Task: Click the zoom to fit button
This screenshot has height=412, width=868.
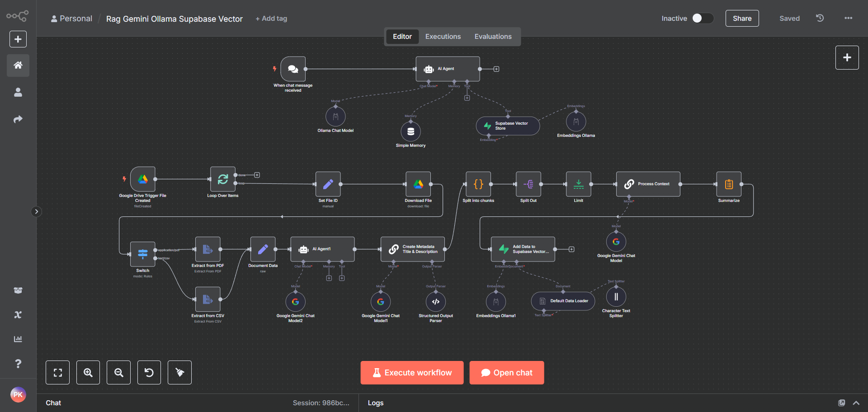Action: [x=58, y=373]
